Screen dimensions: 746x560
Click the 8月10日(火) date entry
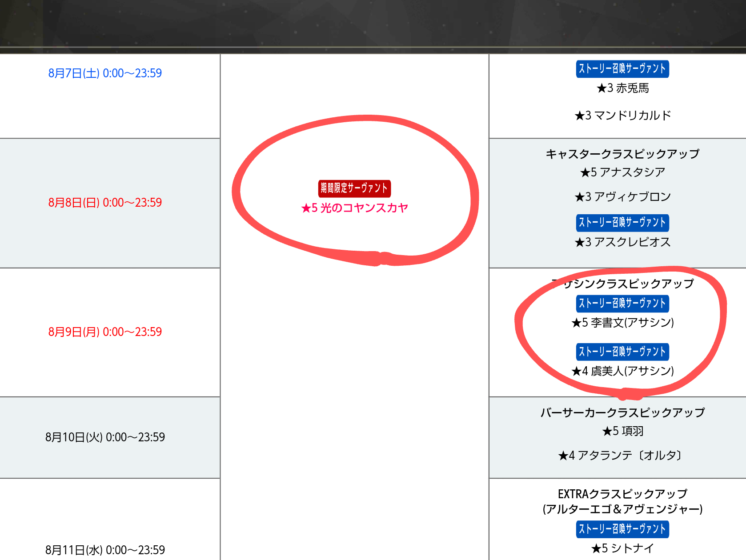[x=105, y=437]
